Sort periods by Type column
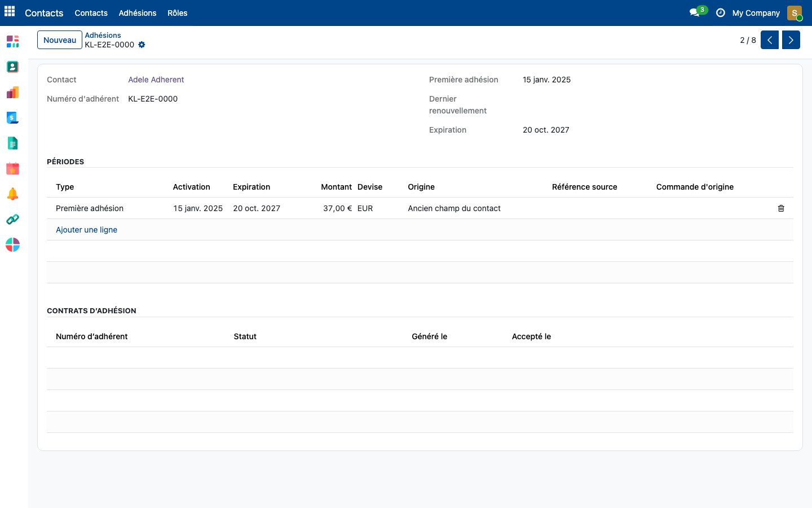This screenshot has width=812, height=508. pyautogui.click(x=65, y=187)
